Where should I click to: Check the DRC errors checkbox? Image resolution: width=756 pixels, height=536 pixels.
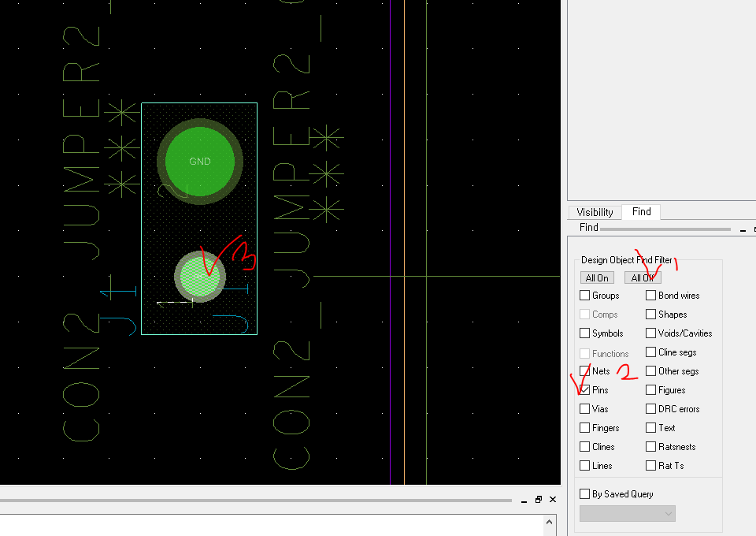[x=651, y=409]
